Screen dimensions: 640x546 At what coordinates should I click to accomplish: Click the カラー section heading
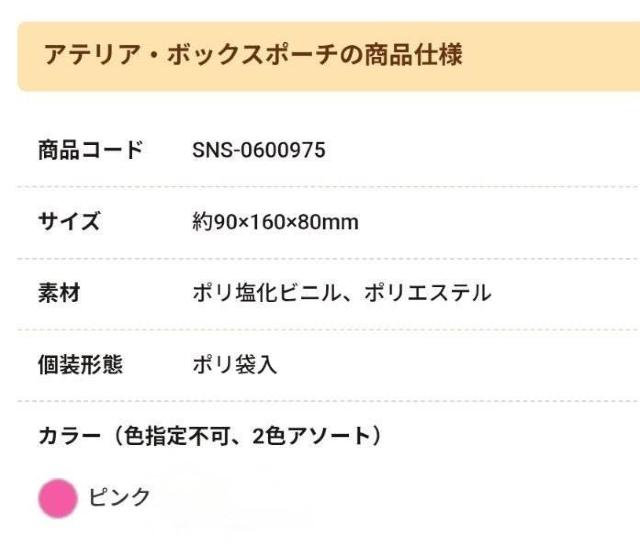(68, 436)
